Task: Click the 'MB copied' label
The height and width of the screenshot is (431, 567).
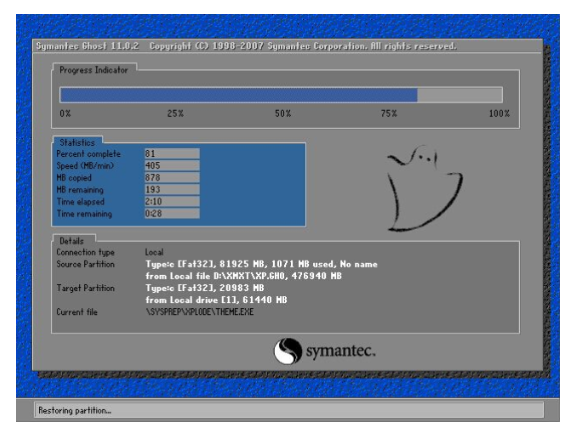Action: (74, 178)
